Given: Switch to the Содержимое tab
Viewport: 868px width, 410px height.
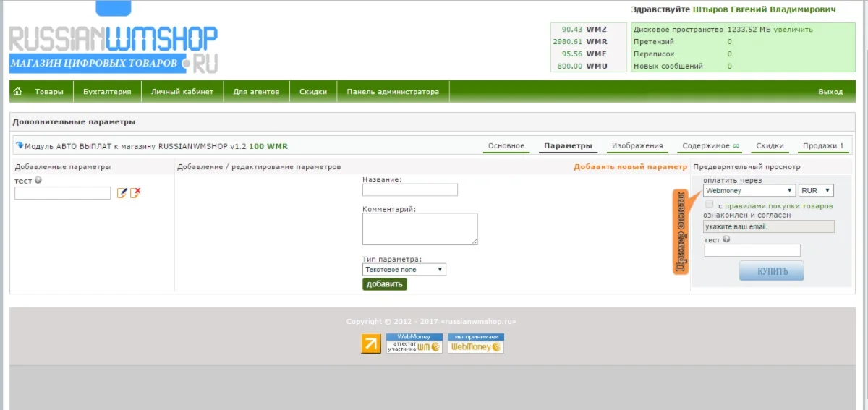Looking at the screenshot, I should point(711,146).
